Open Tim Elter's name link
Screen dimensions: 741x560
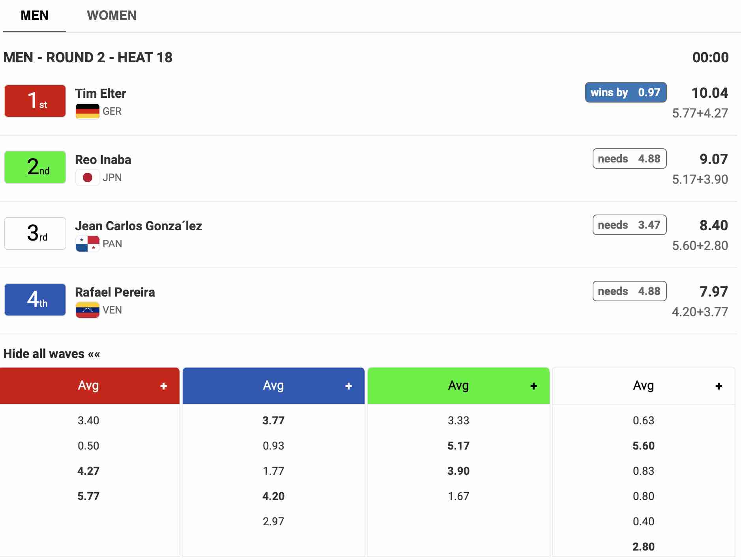coord(101,93)
